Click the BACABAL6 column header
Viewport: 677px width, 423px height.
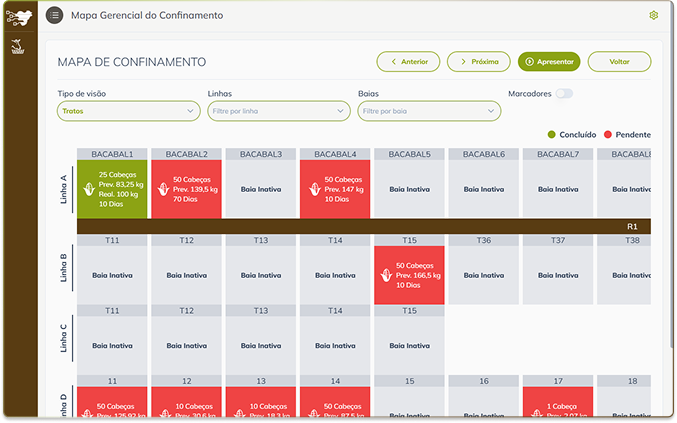484,154
